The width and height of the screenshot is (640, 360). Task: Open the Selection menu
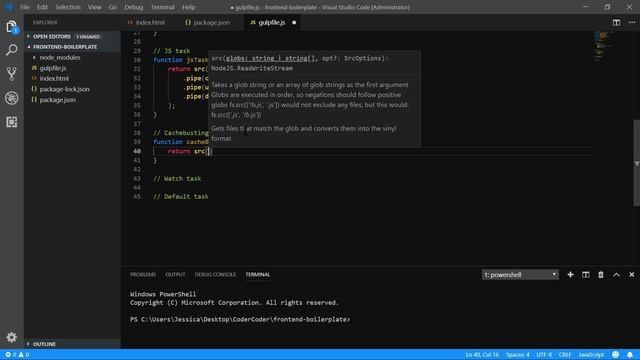click(x=68, y=7)
